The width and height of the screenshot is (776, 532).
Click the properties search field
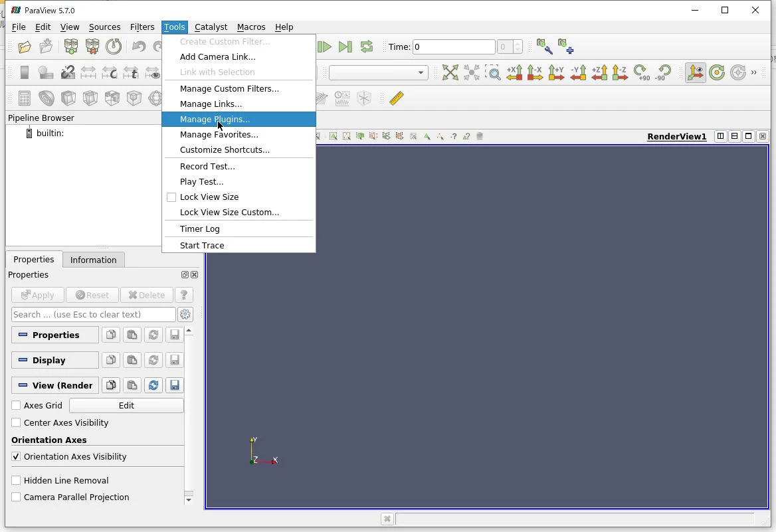(93, 315)
